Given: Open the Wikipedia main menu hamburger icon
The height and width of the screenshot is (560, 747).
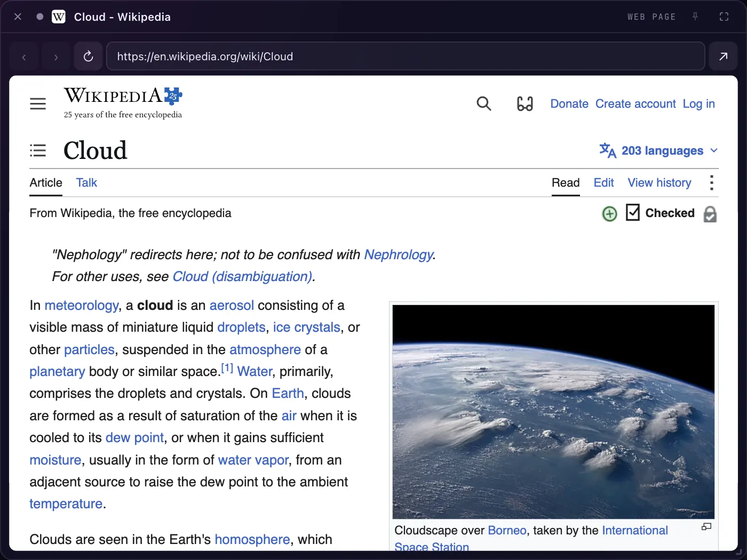Looking at the screenshot, I should 38,103.
